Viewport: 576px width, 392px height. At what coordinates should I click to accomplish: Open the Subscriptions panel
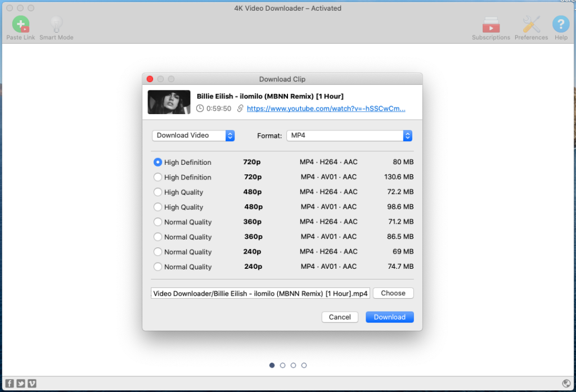click(490, 24)
